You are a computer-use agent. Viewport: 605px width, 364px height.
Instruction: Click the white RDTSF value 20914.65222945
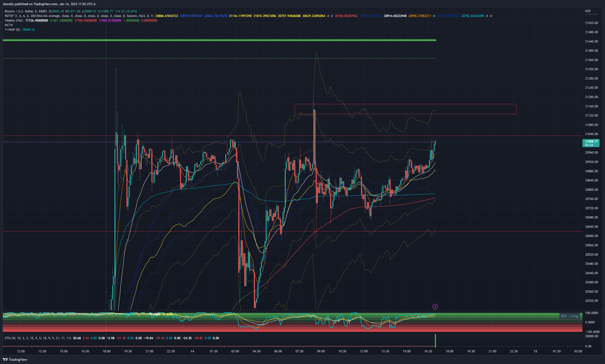(x=395, y=16)
